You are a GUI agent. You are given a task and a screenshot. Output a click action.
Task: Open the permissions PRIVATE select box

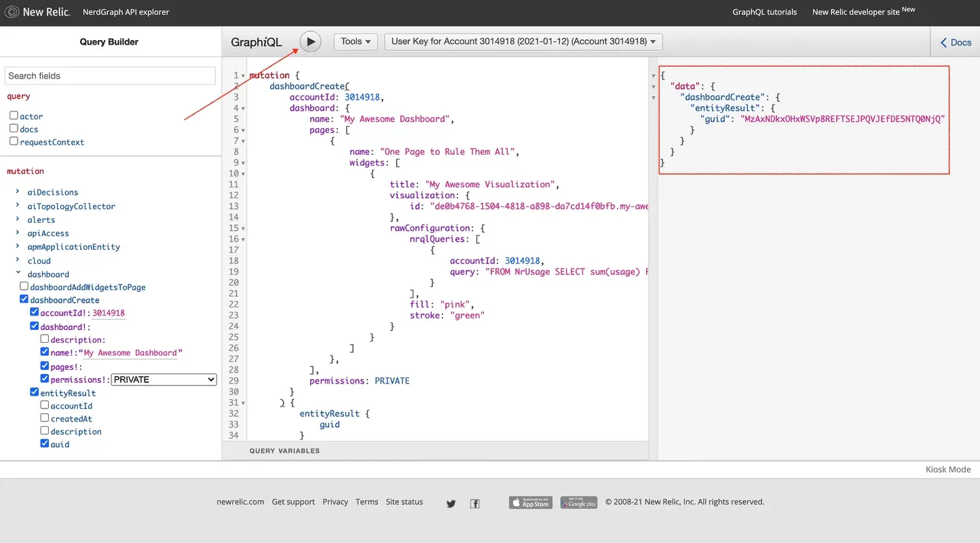point(164,379)
